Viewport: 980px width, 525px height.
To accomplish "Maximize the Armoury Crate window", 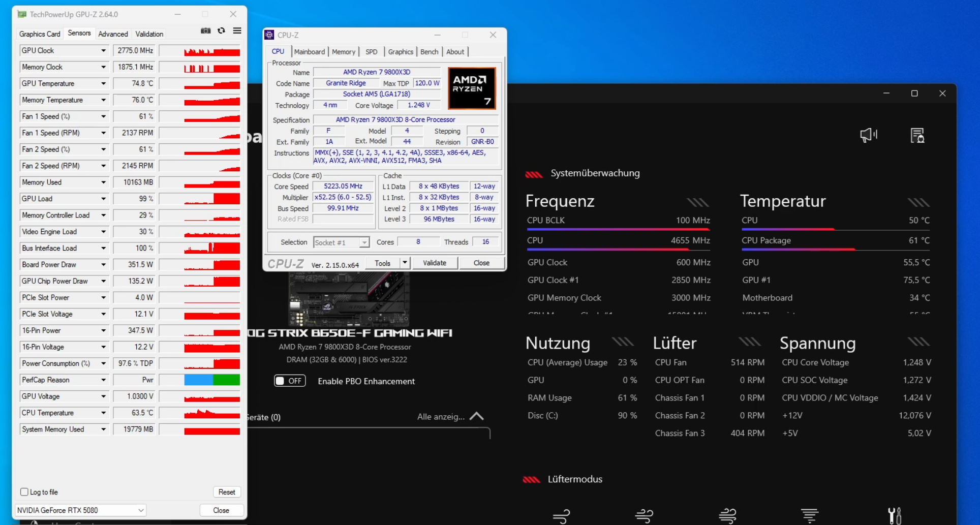I will pos(914,94).
